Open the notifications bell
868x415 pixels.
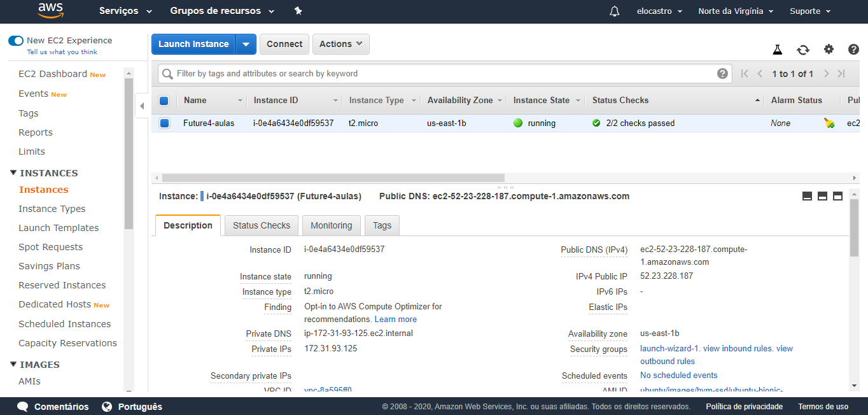coord(614,11)
